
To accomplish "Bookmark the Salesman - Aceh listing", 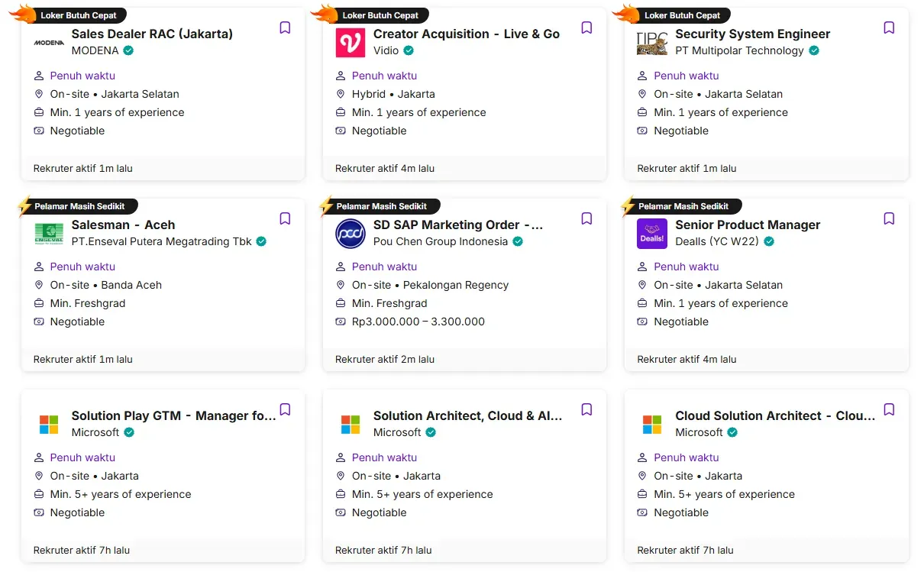I will tap(285, 219).
